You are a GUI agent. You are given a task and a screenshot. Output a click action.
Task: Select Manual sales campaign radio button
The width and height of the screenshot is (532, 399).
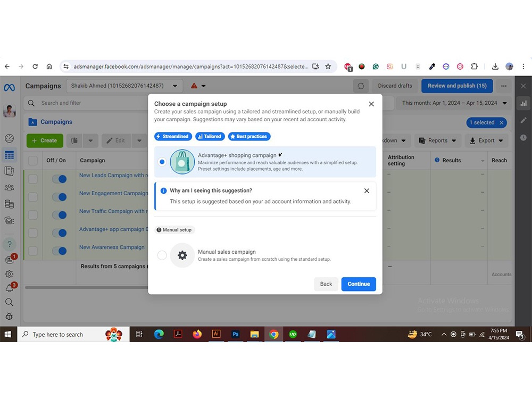162,255
